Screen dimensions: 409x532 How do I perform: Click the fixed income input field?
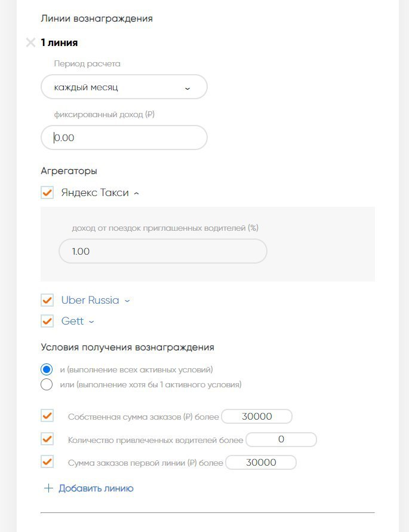124,137
